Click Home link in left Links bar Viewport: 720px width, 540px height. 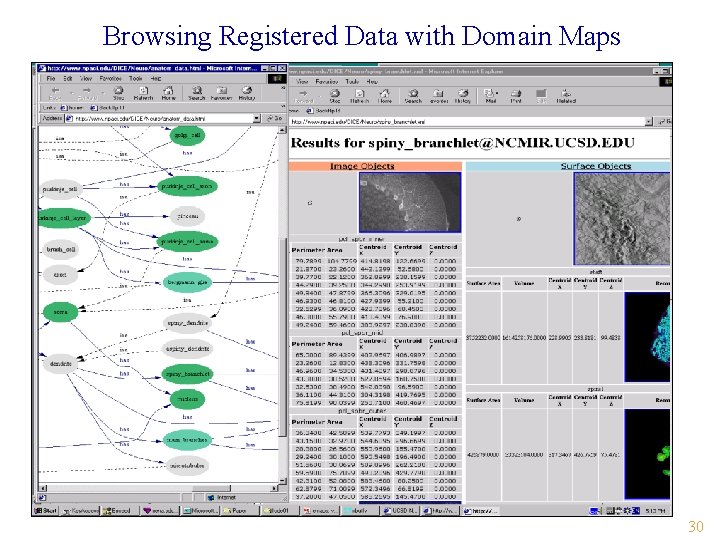click(72, 107)
